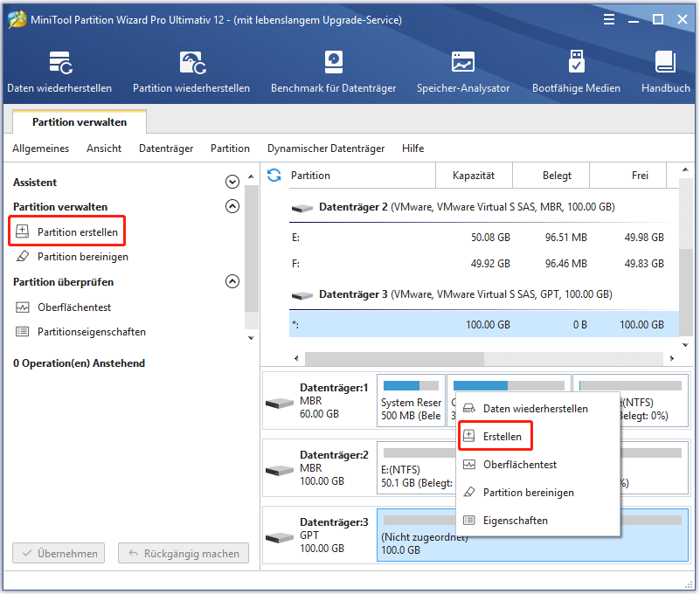Open the Partition menu

[231, 148]
